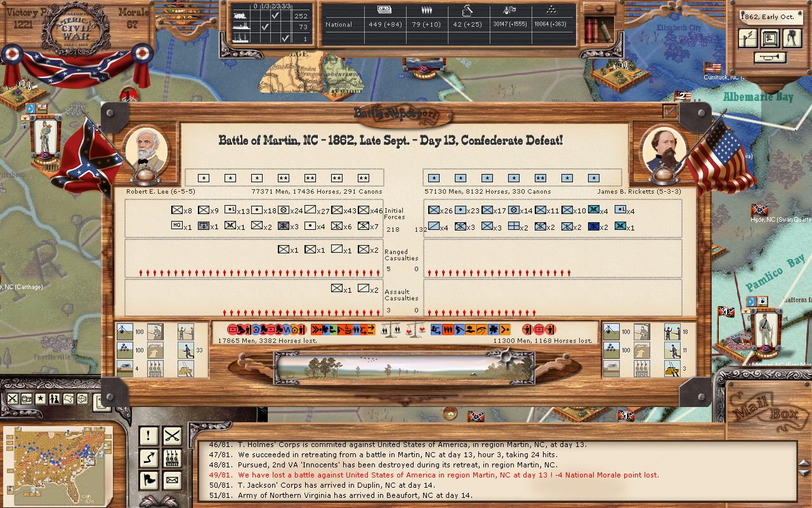Select the red lost battle log message
The image size is (812, 508).
pos(448,475)
